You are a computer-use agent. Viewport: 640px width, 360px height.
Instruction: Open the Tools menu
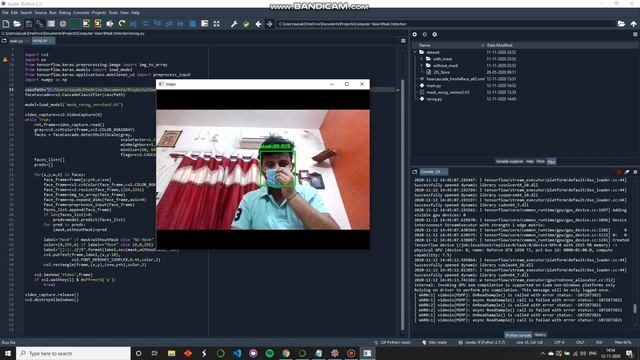[x=113, y=13]
